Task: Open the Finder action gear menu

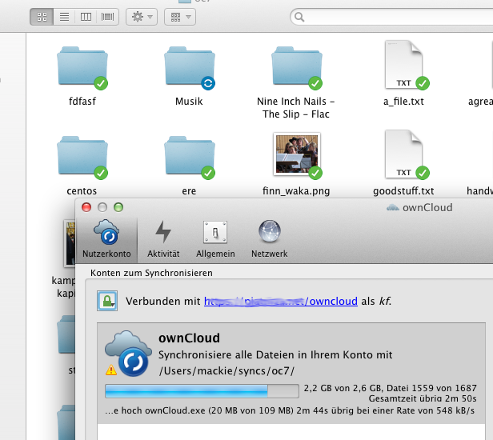Action: (142, 17)
